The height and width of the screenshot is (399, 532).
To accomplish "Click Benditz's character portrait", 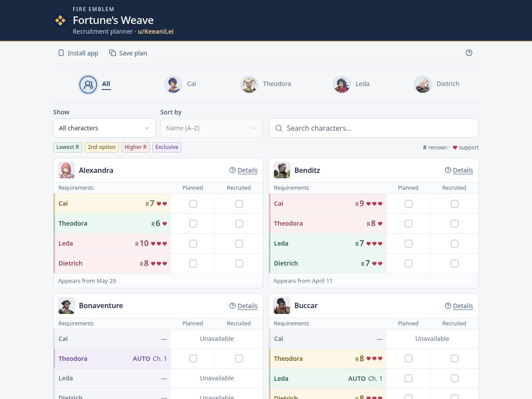I will pyautogui.click(x=282, y=170).
